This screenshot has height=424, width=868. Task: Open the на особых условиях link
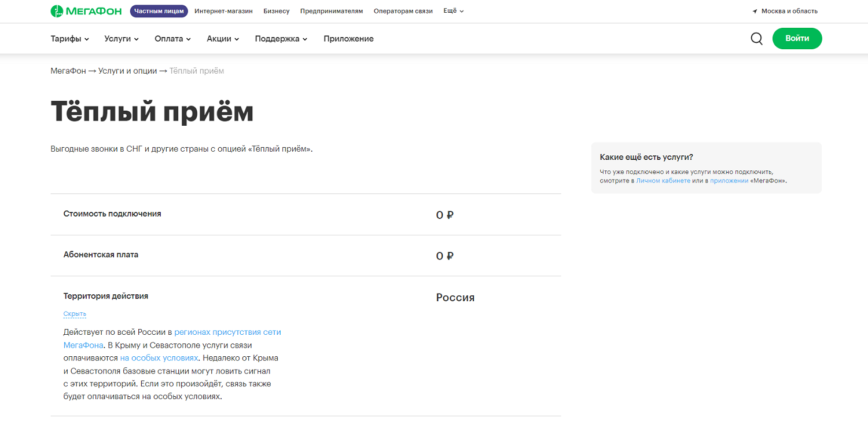pyautogui.click(x=159, y=358)
